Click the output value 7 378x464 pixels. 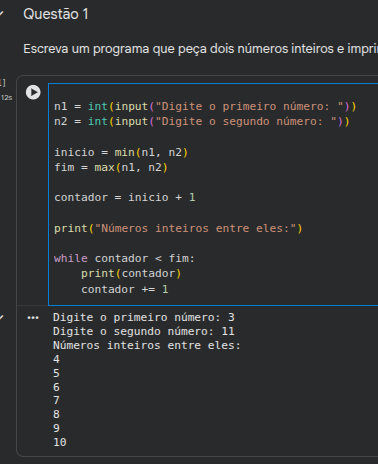click(56, 400)
